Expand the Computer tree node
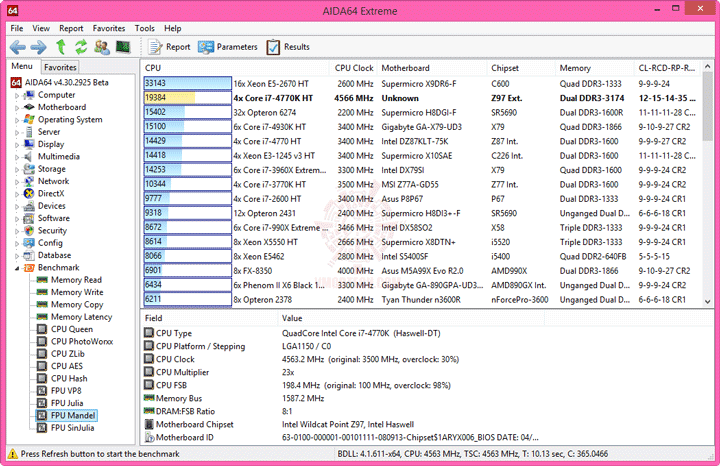Viewport: 720px width, 466px height. [x=17, y=95]
